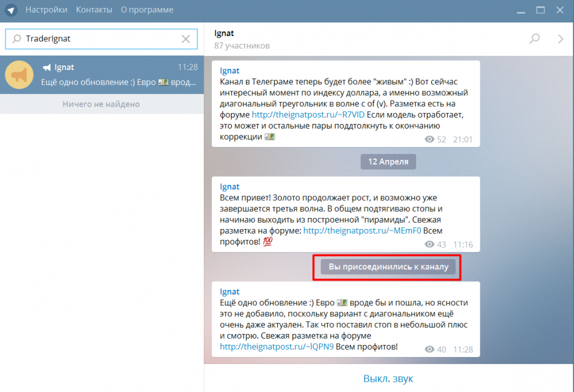Click the 11:28 time in chat list
The height and width of the screenshot is (392, 574).
[188, 67]
